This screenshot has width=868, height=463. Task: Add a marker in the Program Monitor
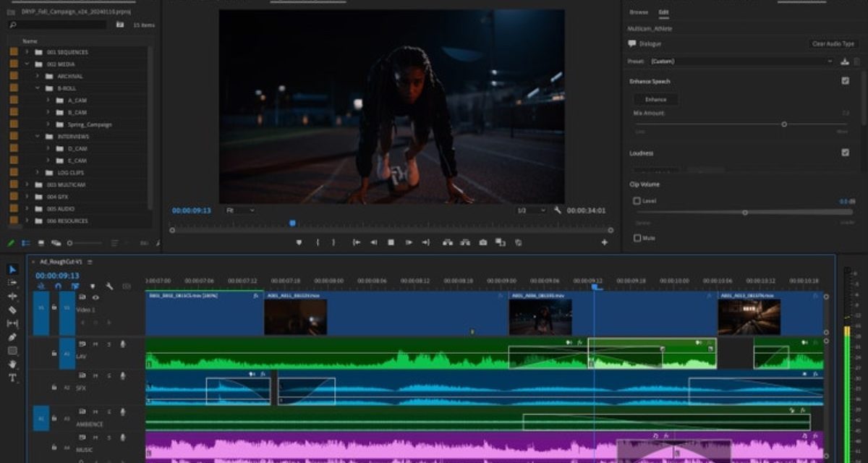299,242
